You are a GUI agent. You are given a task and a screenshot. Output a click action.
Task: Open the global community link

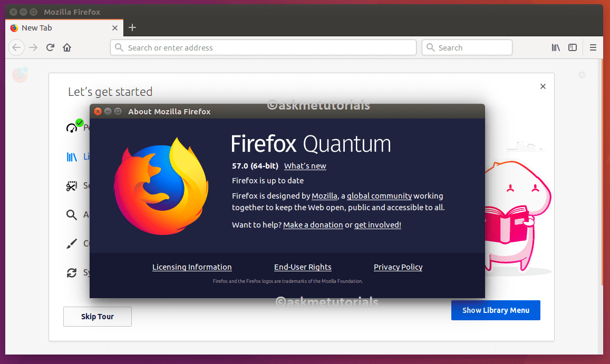click(x=379, y=196)
